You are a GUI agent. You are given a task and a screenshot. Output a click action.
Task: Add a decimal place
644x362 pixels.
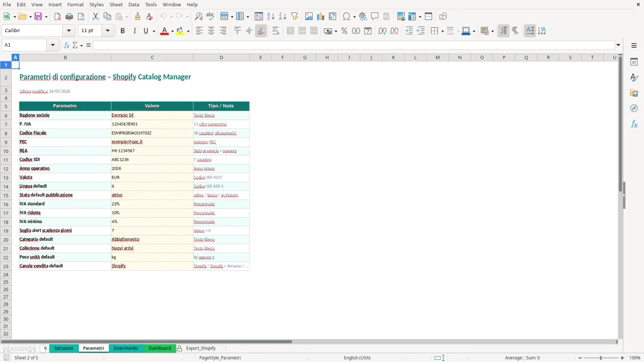[382, 31]
